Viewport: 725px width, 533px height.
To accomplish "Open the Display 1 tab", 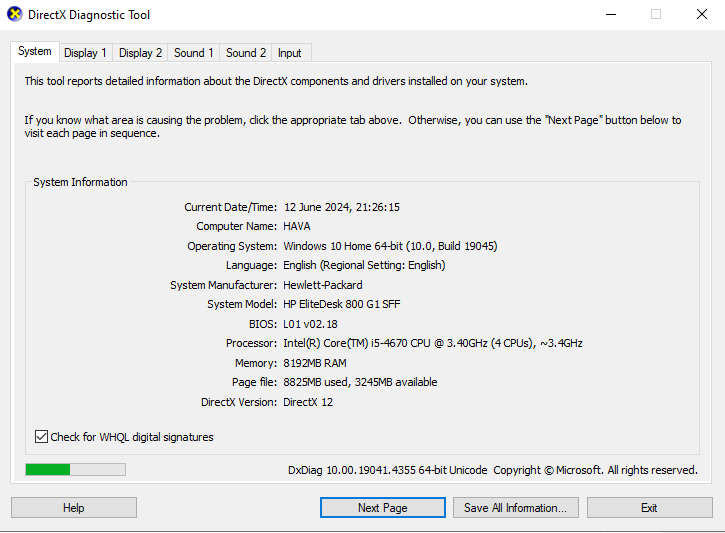I will 85,53.
